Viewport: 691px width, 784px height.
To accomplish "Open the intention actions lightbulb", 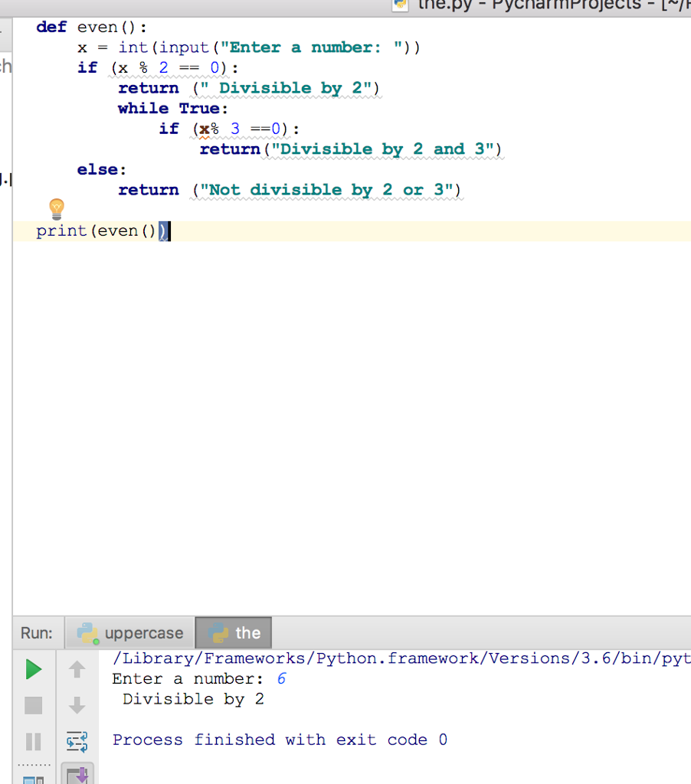I will click(x=55, y=208).
